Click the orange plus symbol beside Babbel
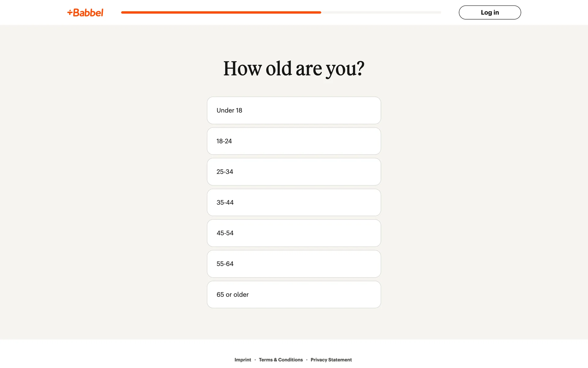This screenshot has height=368, width=588. (x=70, y=12)
